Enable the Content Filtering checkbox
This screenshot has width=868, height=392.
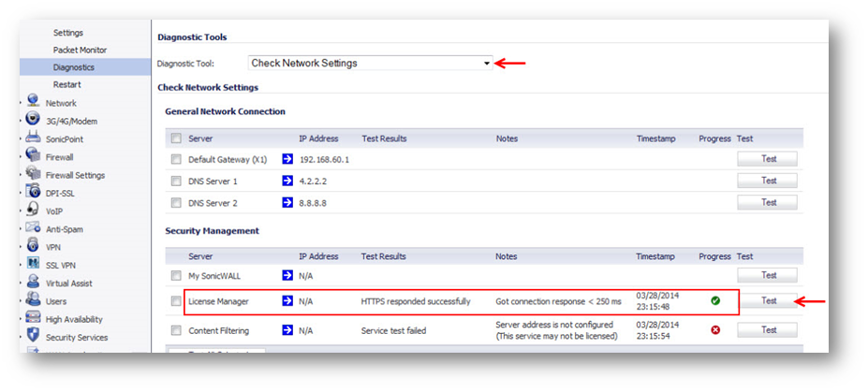(x=176, y=330)
